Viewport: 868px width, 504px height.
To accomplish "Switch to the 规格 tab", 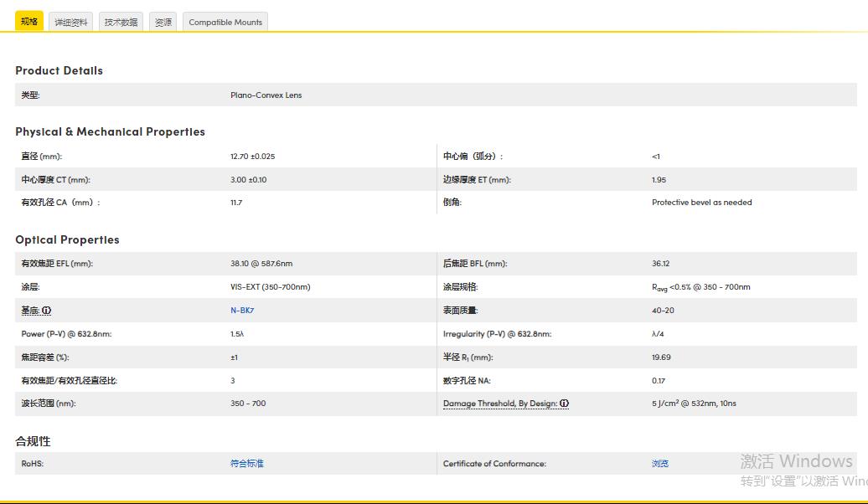I will click(29, 22).
